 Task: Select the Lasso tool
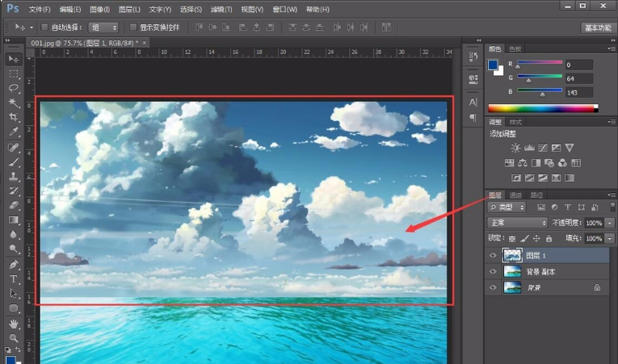(14, 88)
